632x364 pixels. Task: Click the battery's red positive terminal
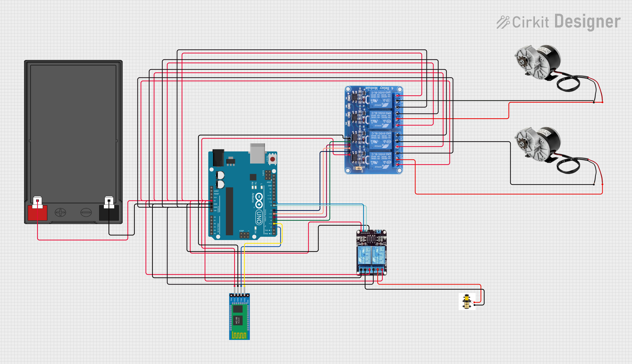pyautogui.click(x=37, y=213)
